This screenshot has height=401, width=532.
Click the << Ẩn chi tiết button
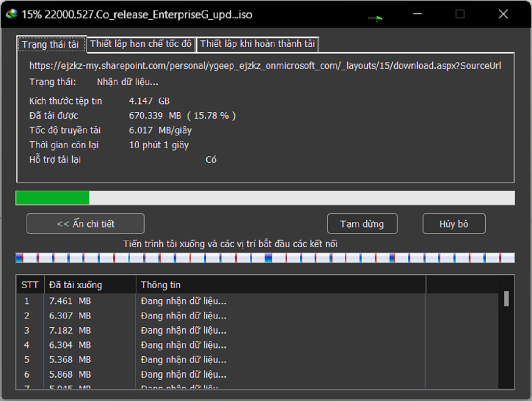tap(86, 223)
